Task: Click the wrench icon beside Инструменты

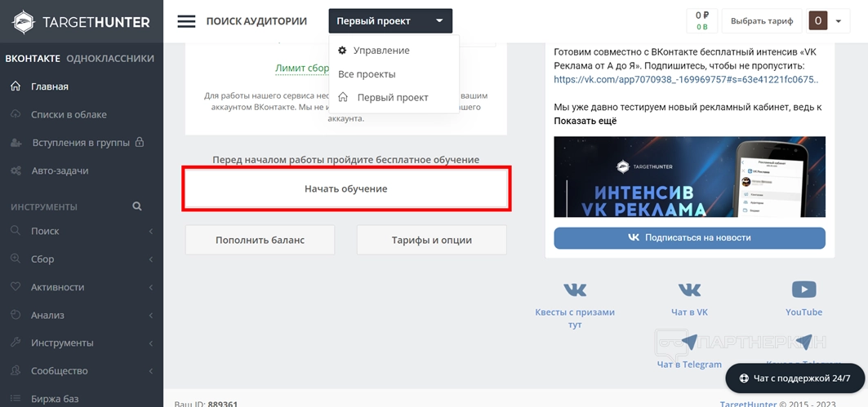Action: tap(16, 343)
